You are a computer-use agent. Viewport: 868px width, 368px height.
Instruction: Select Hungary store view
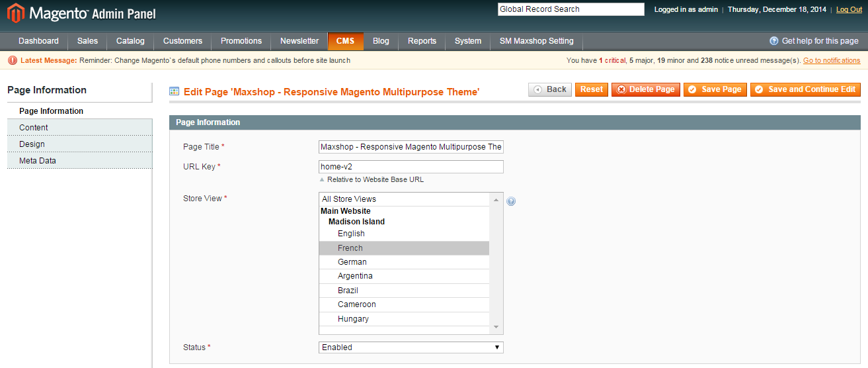point(404,319)
